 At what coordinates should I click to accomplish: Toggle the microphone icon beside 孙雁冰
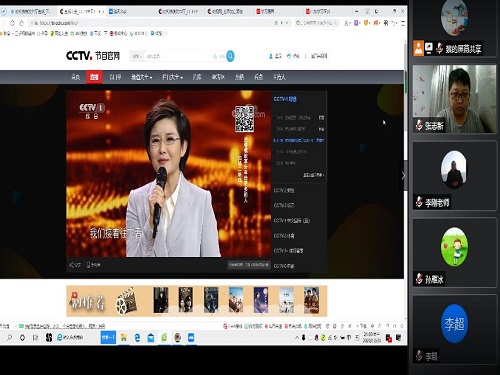[x=419, y=279]
